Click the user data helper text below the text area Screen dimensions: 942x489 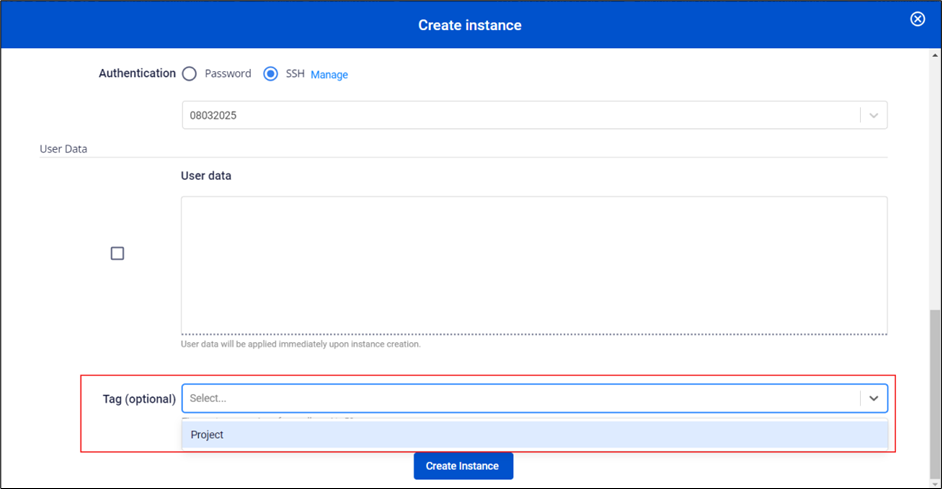point(300,344)
